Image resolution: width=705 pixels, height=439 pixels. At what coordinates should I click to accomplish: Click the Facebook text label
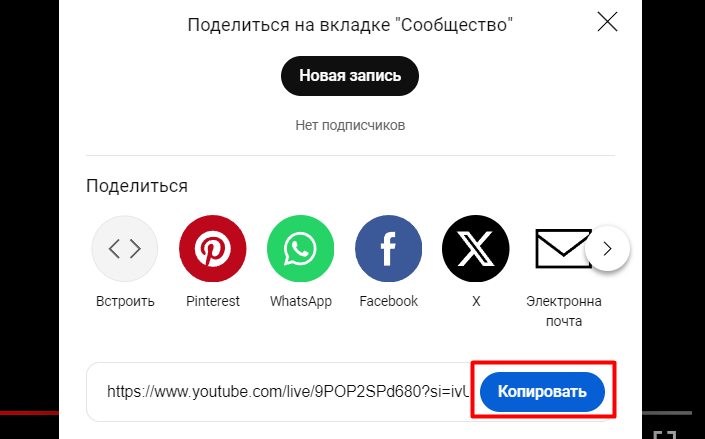388,301
